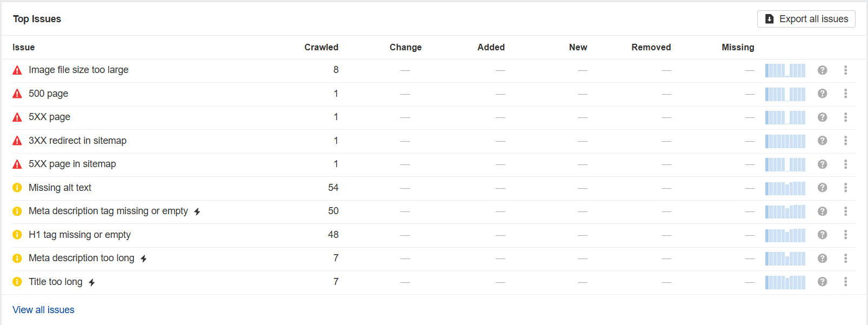Open View all issues link

point(43,310)
